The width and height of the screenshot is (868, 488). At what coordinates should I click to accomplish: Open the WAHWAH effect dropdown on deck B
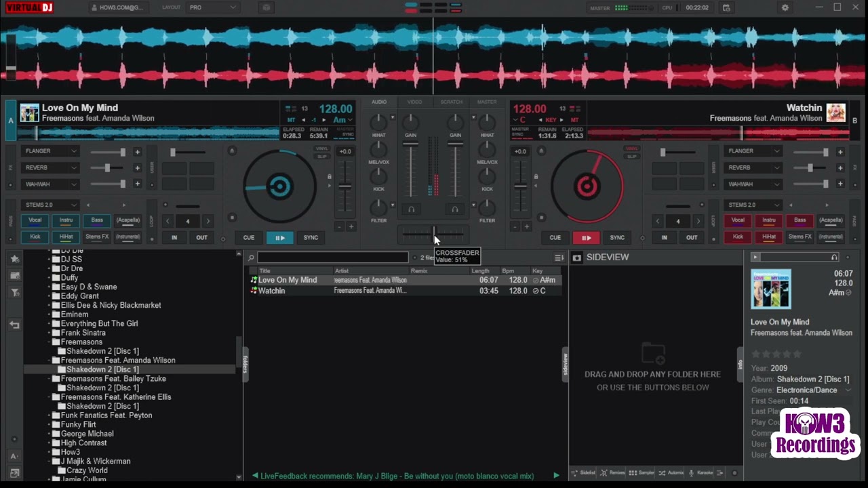pos(753,184)
